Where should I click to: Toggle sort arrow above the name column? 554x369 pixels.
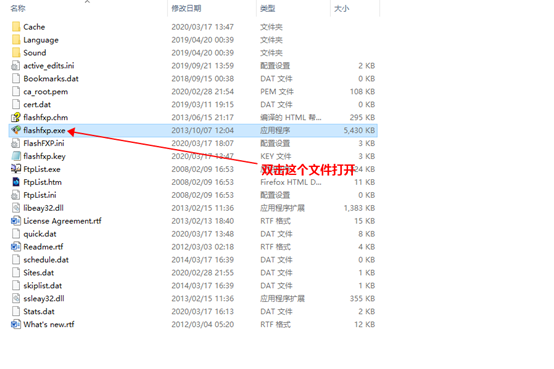[x=87, y=2]
